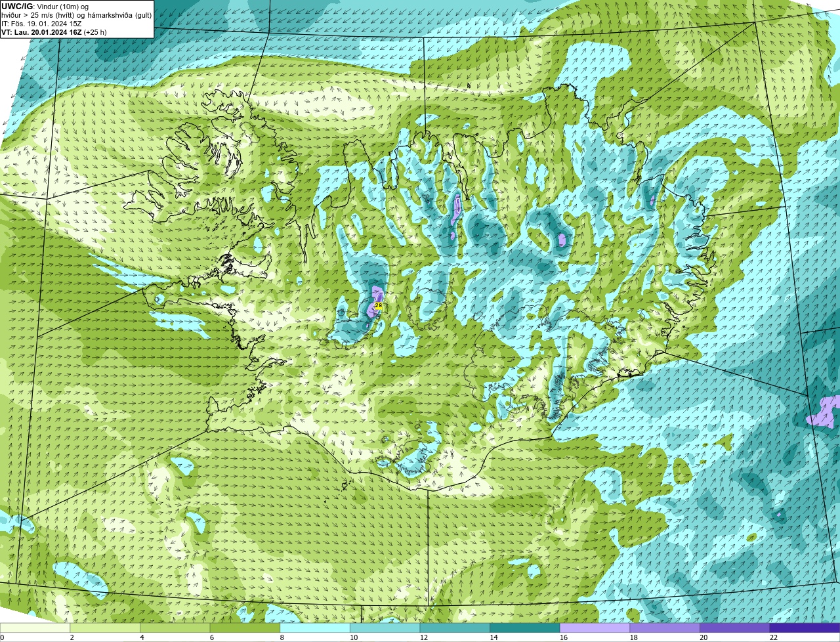This screenshot has height=642, width=840.
Task: Choose the dark indigo above-22 colorbar segment
Action: [x=805, y=628]
